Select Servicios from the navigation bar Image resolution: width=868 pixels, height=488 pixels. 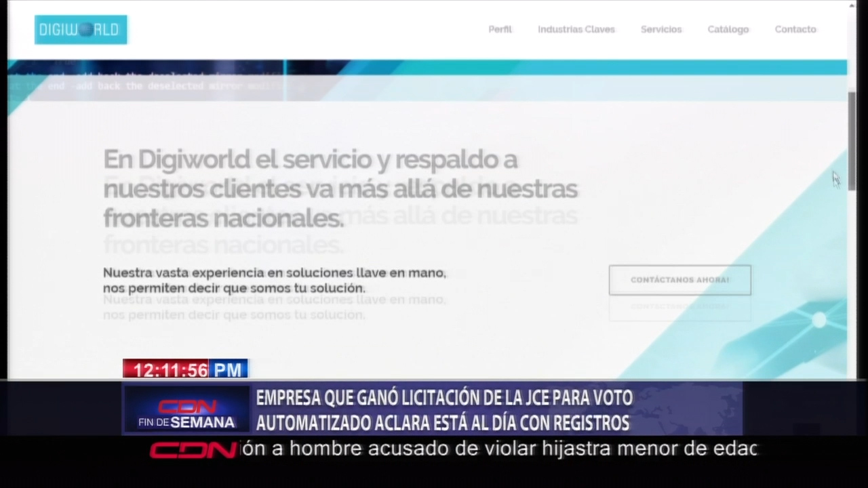(660, 29)
